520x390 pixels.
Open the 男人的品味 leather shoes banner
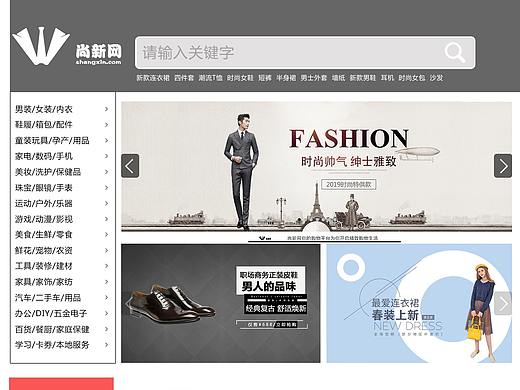pyautogui.click(x=221, y=303)
